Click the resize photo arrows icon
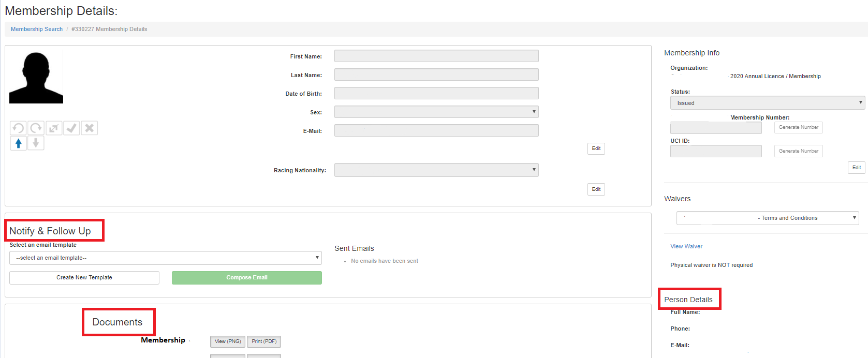 pos(54,128)
